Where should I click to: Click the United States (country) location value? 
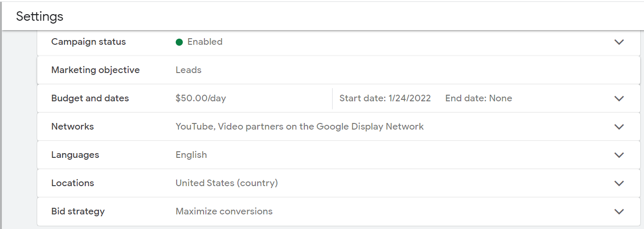(227, 183)
